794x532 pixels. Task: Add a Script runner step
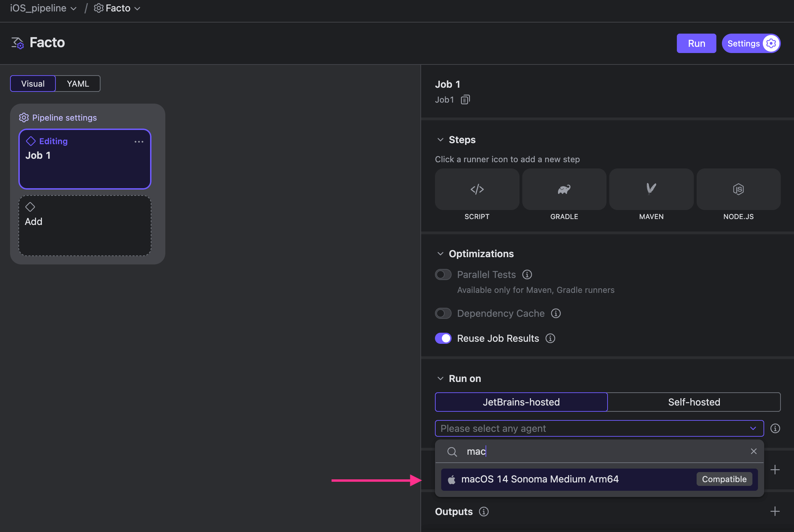(477, 189)
